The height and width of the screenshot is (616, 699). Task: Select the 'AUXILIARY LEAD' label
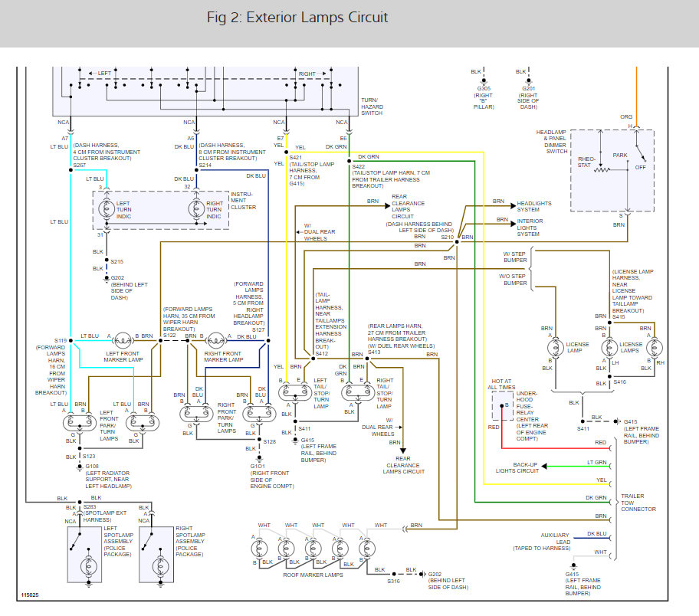[x=556, y=539]
